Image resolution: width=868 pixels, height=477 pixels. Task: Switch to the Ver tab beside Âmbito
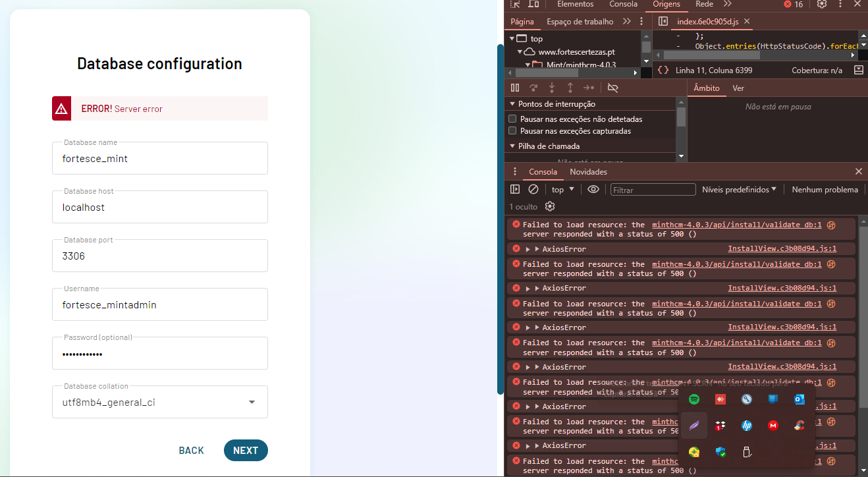pyautogui.click(x=738, y=88)
